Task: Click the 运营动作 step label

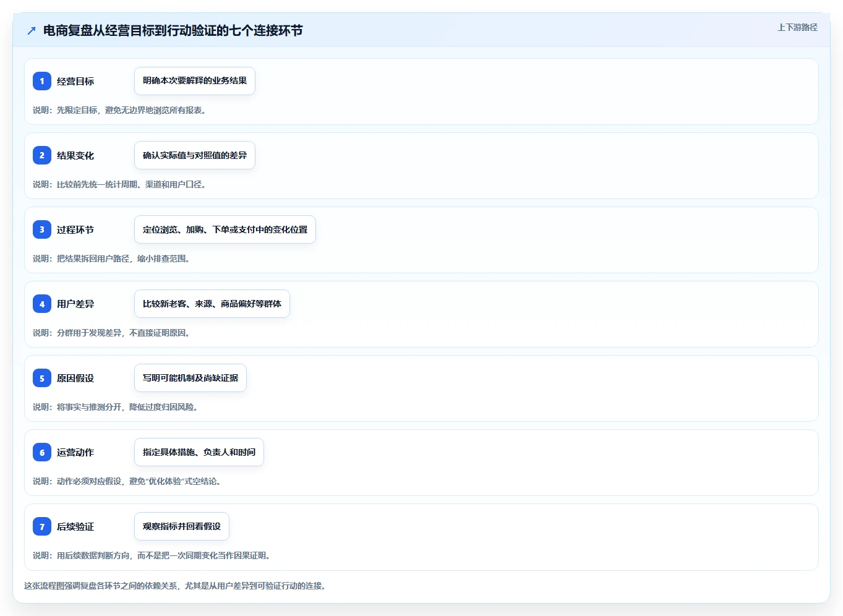Action: click(75, 452)
